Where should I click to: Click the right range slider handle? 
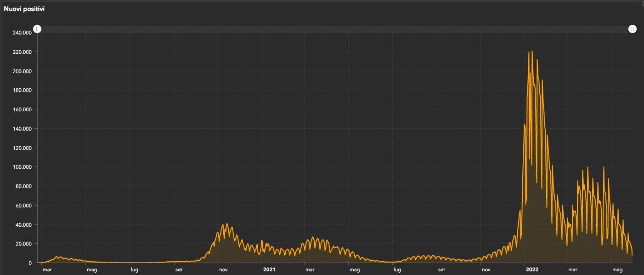pos(633,29)
